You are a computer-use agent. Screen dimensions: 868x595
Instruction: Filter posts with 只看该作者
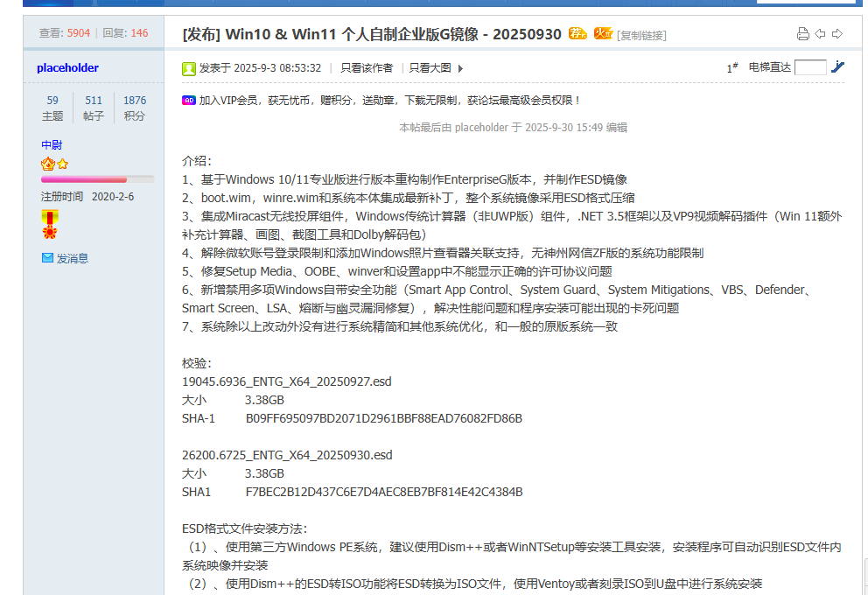(367, 68)
